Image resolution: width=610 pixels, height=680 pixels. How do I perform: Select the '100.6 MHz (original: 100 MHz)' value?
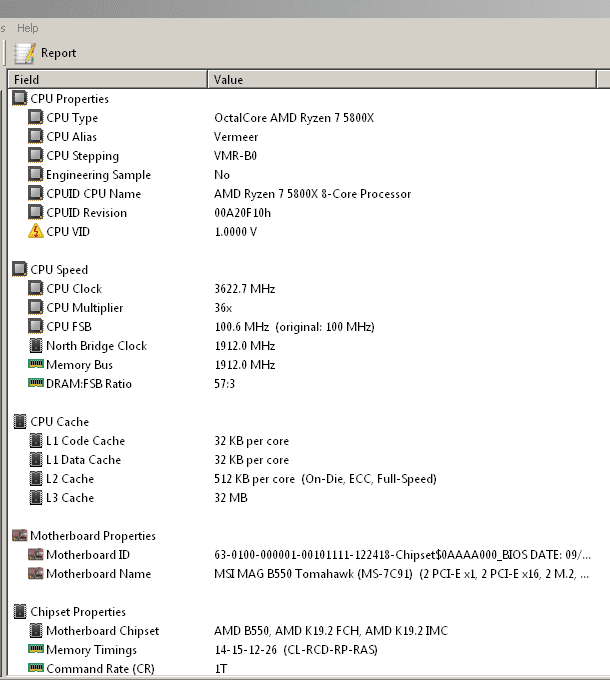pos(294,327)
